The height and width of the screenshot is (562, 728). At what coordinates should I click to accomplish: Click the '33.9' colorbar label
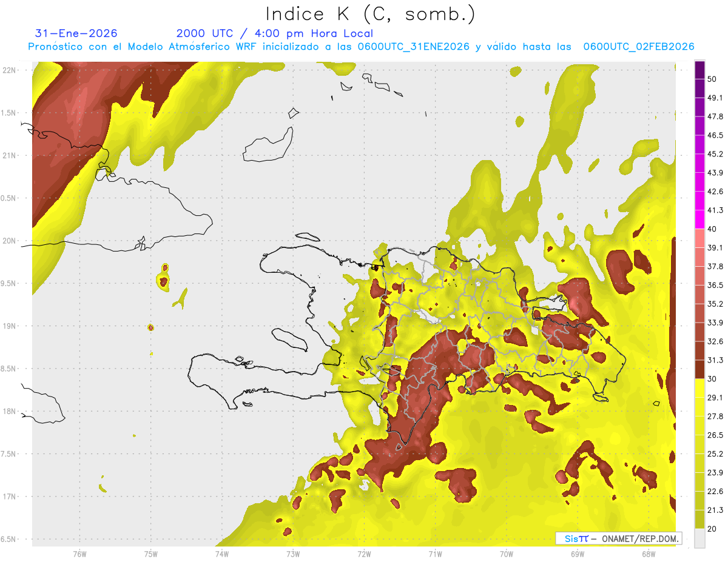pos(715,323)
